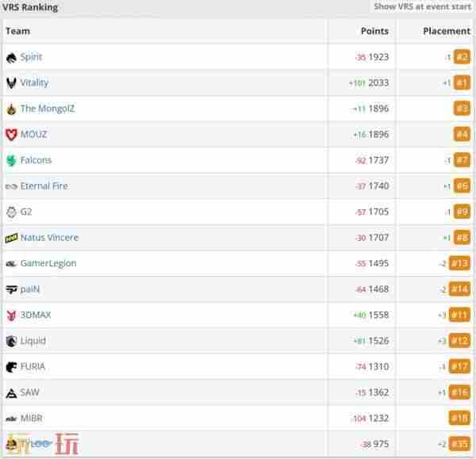Screen dimensions: 476x459
Task: Select the SAW team link
Action: pos(29,392)
